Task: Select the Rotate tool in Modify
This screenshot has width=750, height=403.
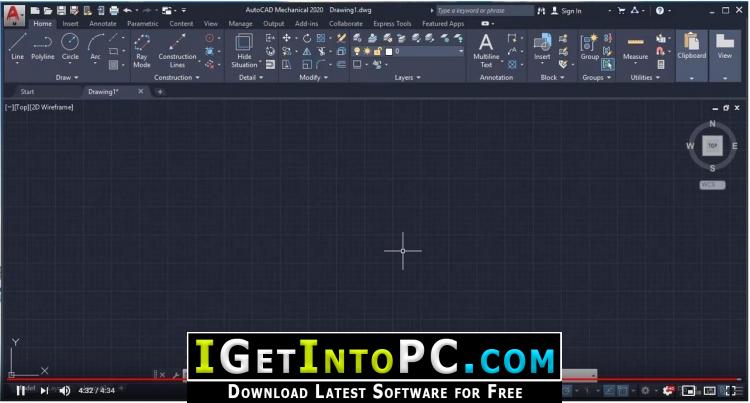Action: [307, 38]
